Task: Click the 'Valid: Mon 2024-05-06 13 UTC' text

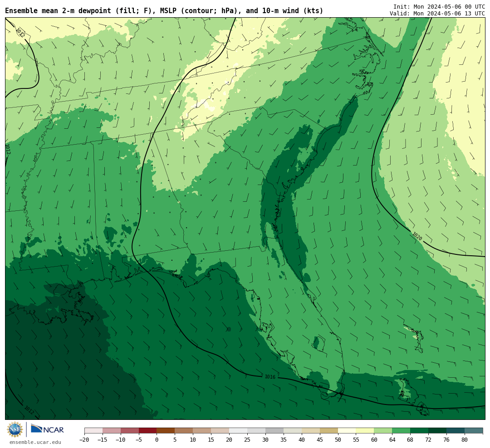Action: [437, 14]
